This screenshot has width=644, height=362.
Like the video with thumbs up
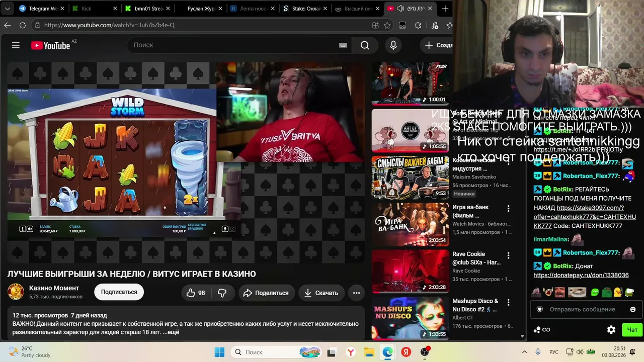coord(196,293)
